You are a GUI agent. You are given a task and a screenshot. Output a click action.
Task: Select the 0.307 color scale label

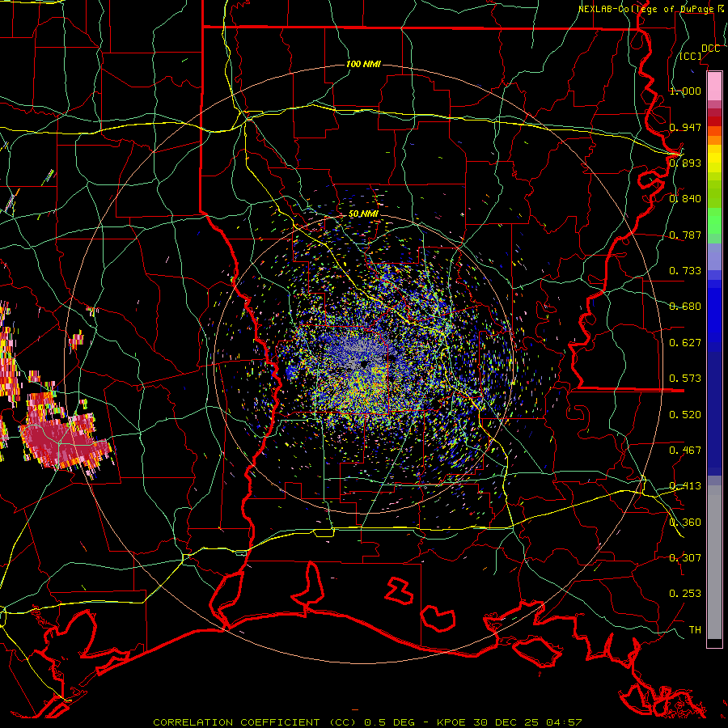pyautogui.click(x=685, y=557)
